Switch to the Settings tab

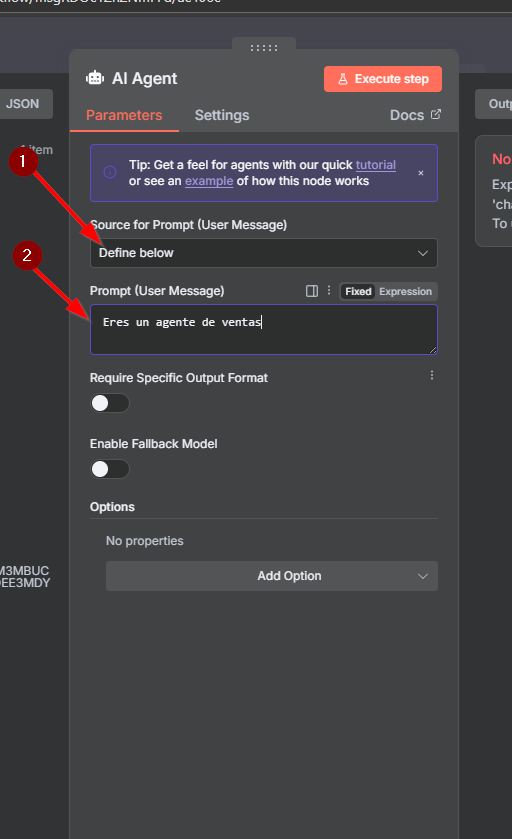(x=222, y=116)
